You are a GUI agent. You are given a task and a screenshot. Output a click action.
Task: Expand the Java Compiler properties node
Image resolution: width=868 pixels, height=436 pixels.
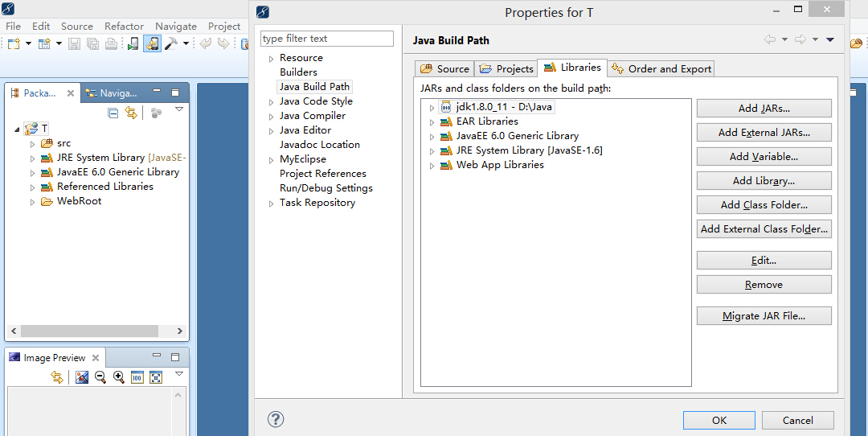click(272, 117)
